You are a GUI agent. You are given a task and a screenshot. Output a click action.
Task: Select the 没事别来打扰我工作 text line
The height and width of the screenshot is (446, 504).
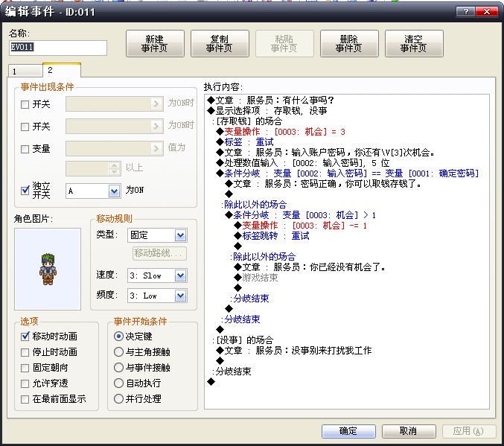tap(294, 350)
